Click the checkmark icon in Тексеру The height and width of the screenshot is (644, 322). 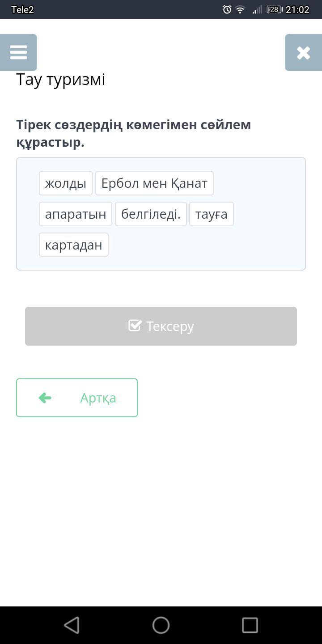[135, 326]
